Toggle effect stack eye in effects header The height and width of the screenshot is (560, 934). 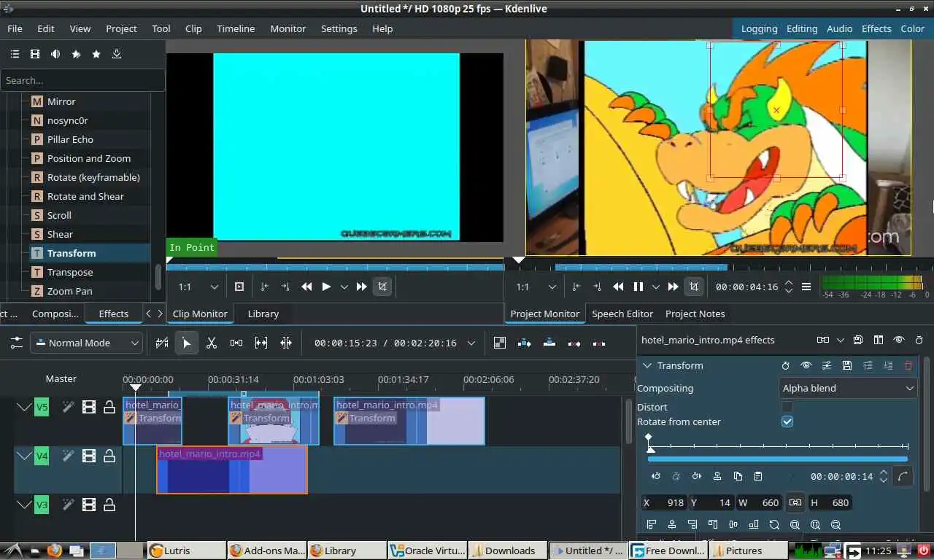coord(899,340)
